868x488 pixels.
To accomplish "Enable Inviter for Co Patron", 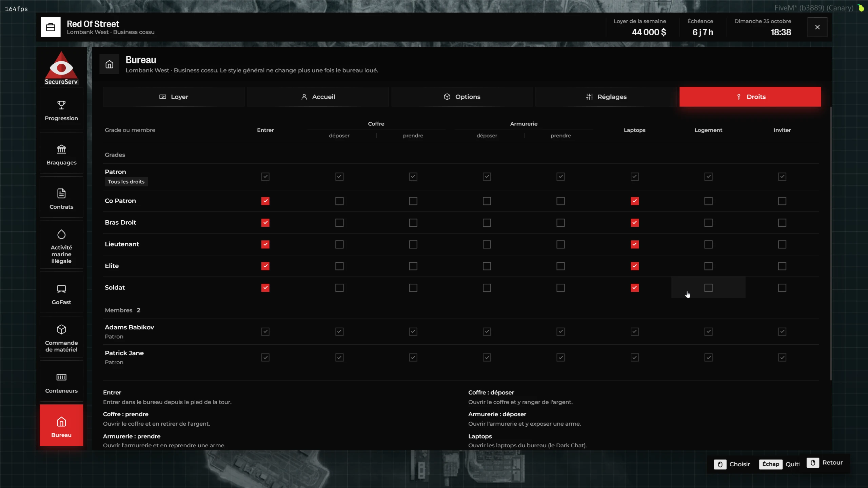I will click(782, 201).
